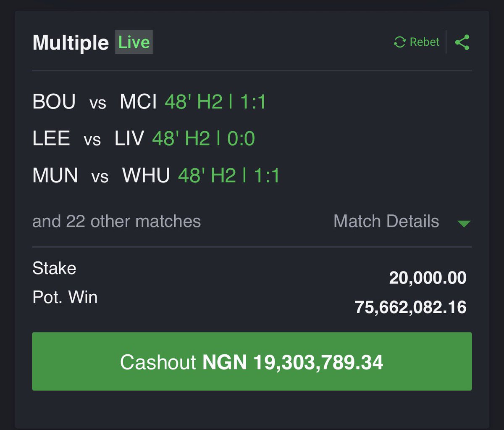
Task: Click the Pot. Win amount 75,662,082.16
Action: click(x=410, y=307)
